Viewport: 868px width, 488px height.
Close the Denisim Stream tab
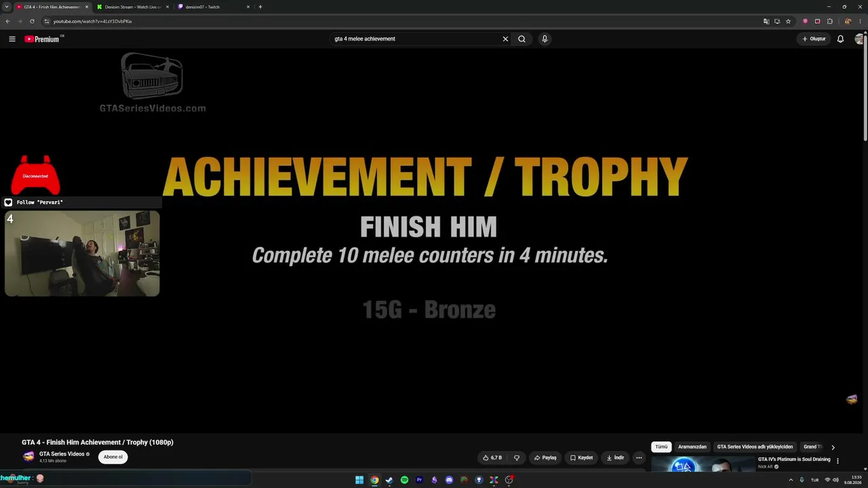pos(167,7)
